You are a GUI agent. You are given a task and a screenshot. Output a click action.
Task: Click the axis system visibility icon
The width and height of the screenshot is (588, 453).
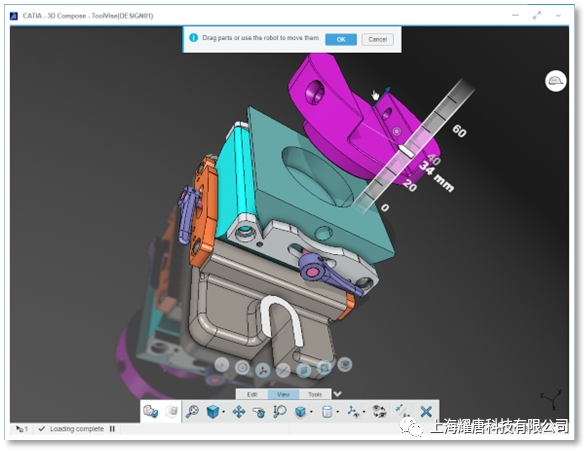click(x=353, y=412)
